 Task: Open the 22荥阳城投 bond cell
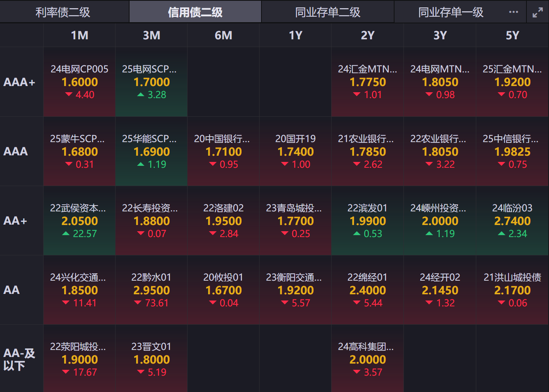click(x=79, y=359)
